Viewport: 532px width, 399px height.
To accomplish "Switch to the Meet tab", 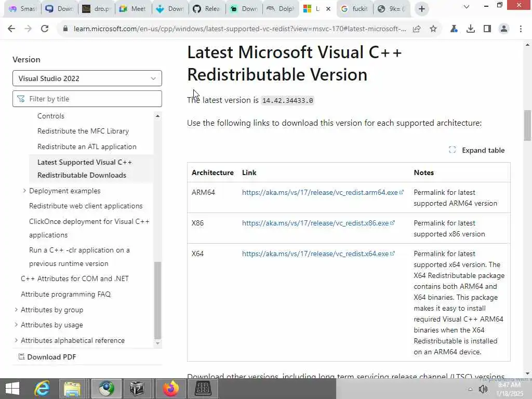I will pos(133,9).
